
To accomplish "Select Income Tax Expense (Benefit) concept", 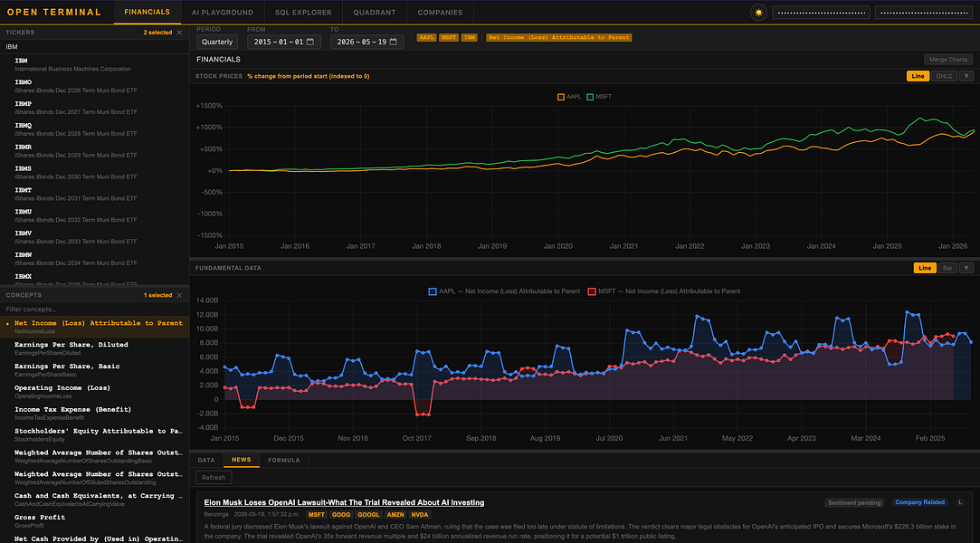I will pyautogui.click(x=94, y=414).
